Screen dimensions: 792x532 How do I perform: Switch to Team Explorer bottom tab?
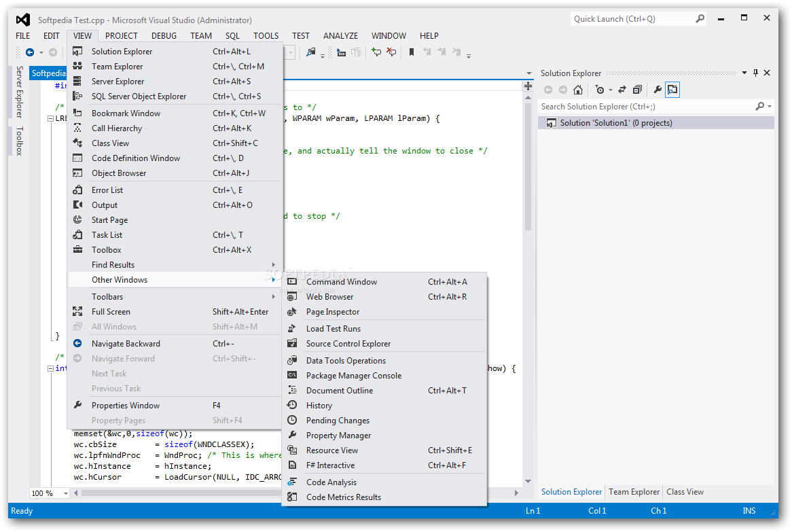pos(634,492)
